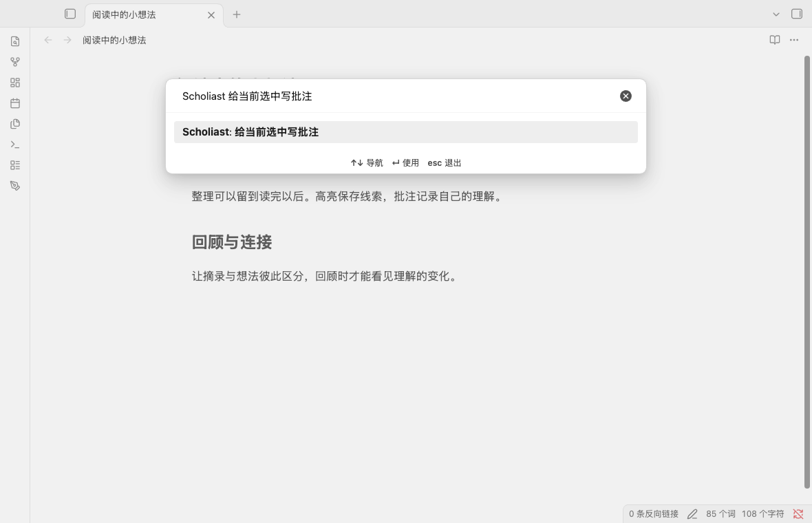Click the 回顾与连接 heading
This screenshot has height=523, width=812.
coord(231,242)
